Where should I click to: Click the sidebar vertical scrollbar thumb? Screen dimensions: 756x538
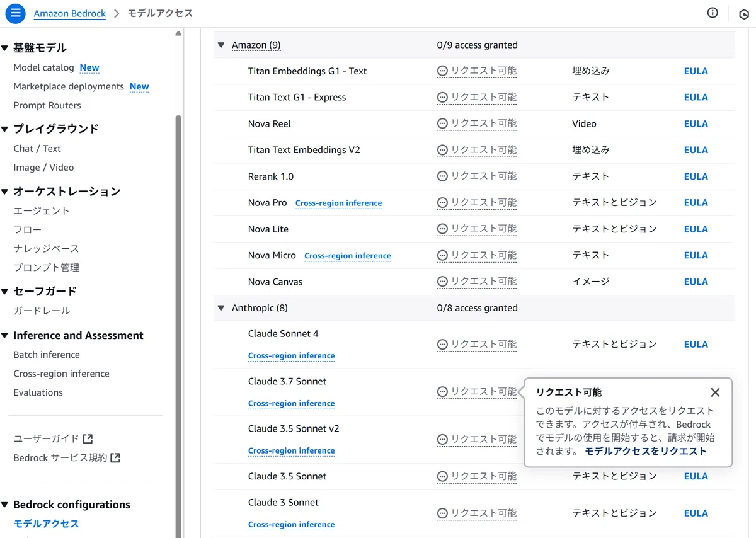pyautogui.click(x=178, y=326)
